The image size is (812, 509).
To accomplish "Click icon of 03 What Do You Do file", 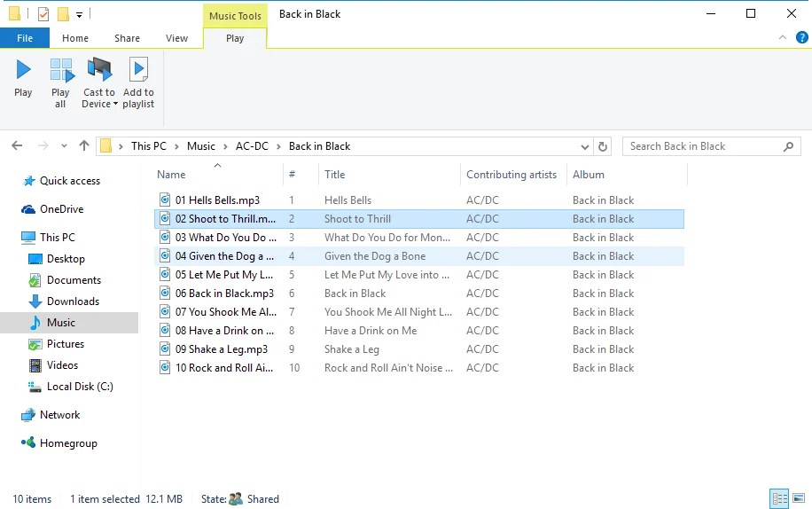I will coord(165,237).
